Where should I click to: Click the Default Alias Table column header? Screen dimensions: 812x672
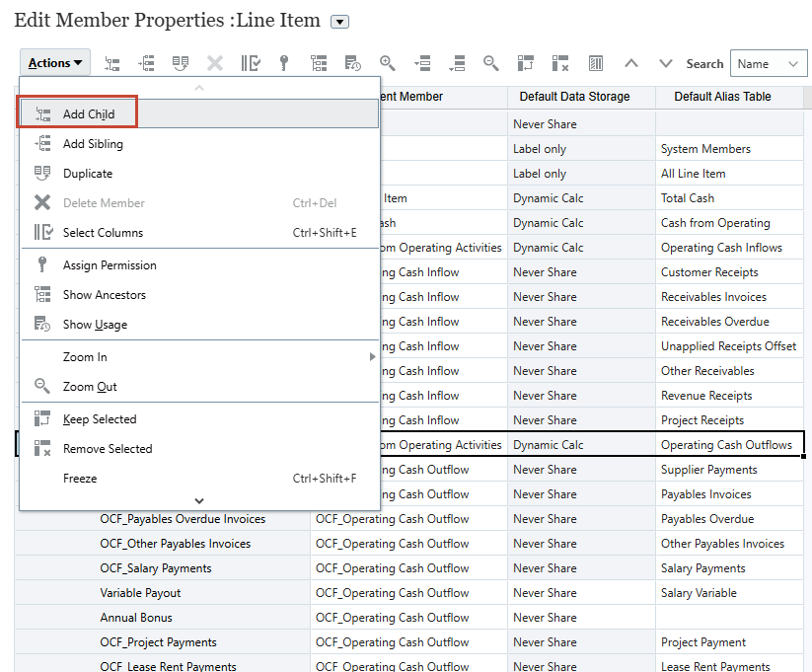tap(729, 97)
